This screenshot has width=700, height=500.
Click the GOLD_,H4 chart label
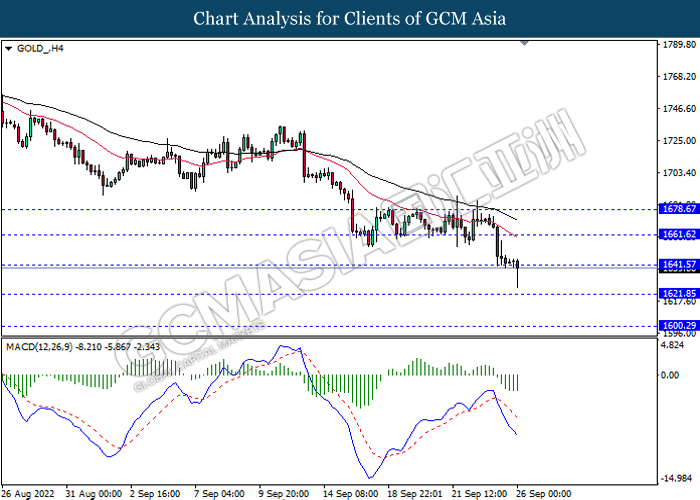(x=40, y=48)
